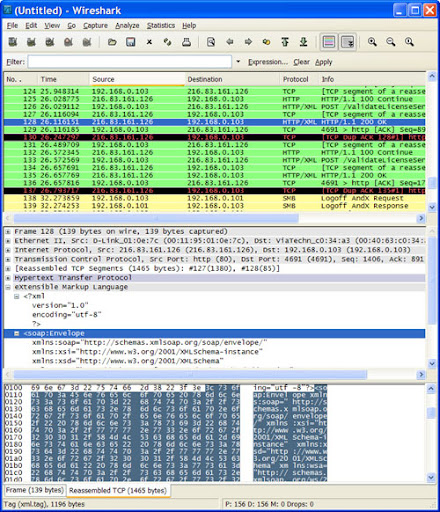
Task: Restart the current capture icon
Action: pyautogui.click(x=87, y=42)
